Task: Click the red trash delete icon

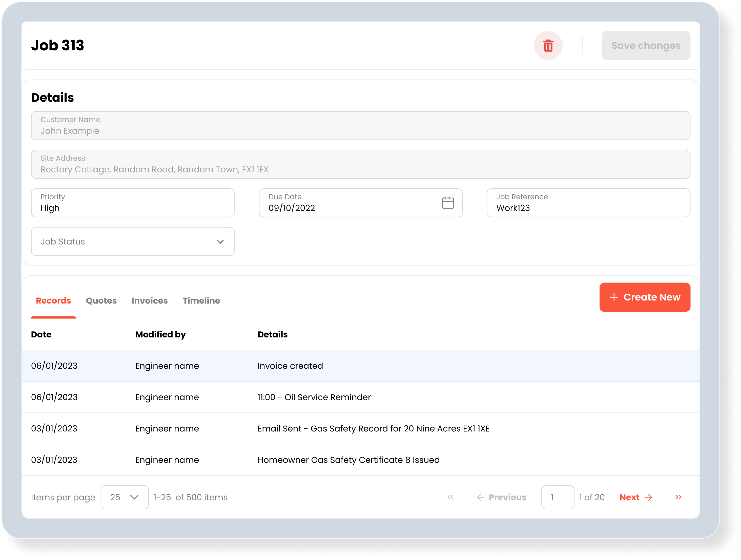Action: [548, 46]
